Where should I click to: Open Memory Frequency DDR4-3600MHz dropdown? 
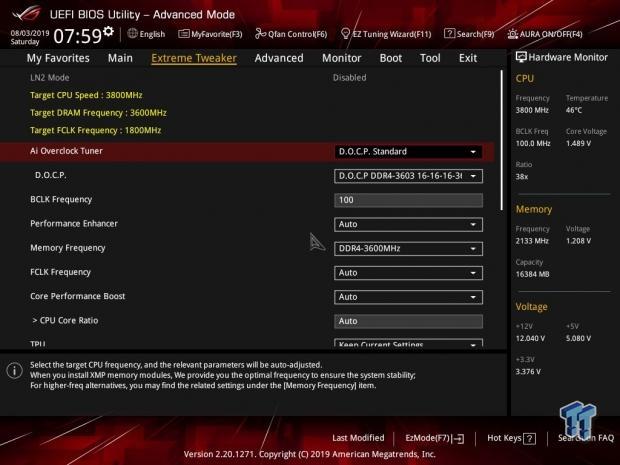pos(408,249)
